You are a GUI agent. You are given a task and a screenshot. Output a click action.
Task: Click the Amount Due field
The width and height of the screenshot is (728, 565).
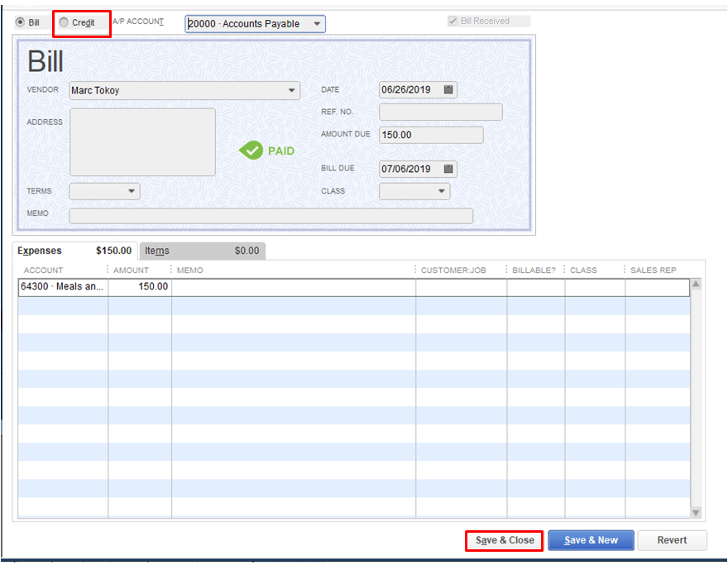tap(431, 135)
